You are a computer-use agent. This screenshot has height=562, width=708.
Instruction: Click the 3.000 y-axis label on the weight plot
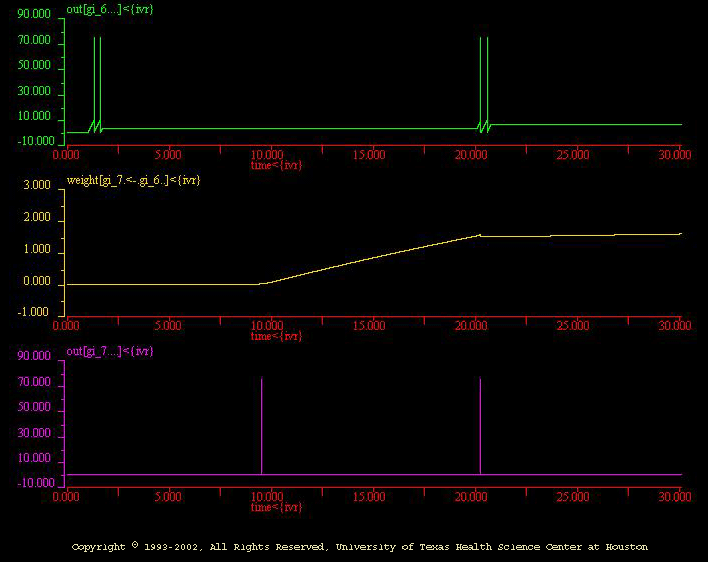tap(36, 186)
